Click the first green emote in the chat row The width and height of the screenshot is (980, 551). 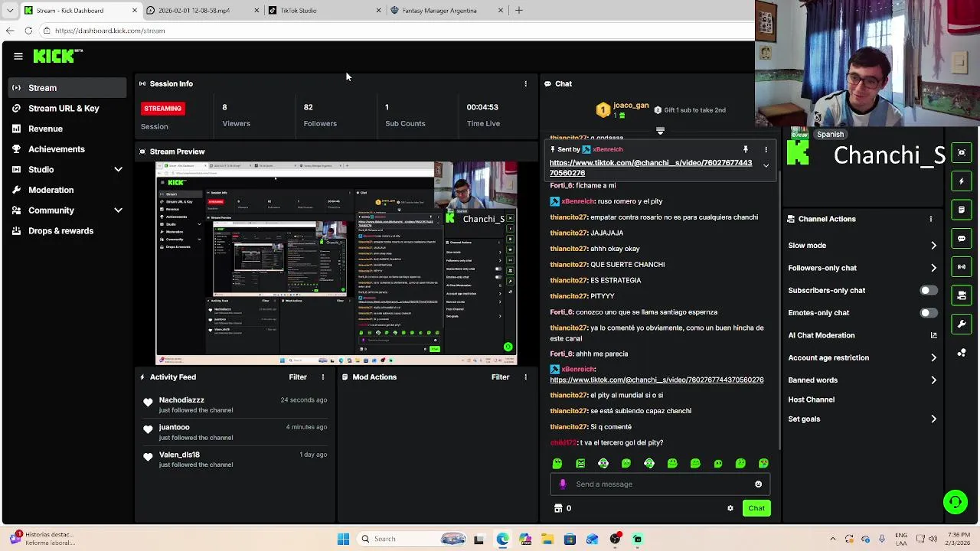click(x=557, y=463)
